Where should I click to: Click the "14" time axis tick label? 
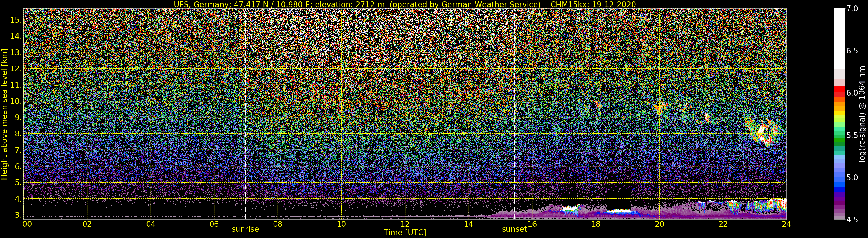click(x=468, y=224)
